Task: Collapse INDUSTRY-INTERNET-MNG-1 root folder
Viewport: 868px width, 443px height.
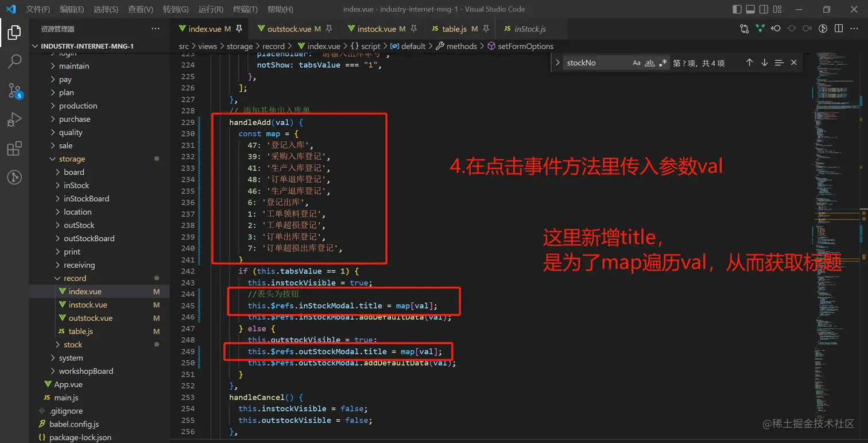Action: (x=87, y=46)
